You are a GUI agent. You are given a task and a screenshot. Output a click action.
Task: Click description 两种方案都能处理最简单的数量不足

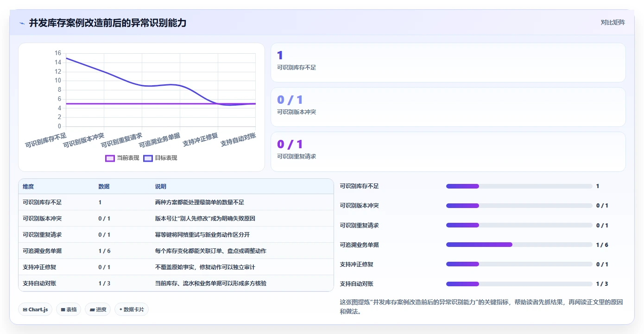(x=199, y=202)
